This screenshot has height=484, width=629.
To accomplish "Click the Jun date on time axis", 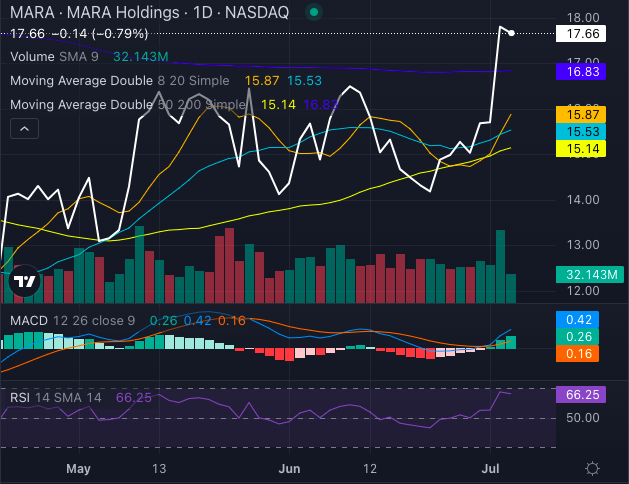I will (x=289, y=468).
